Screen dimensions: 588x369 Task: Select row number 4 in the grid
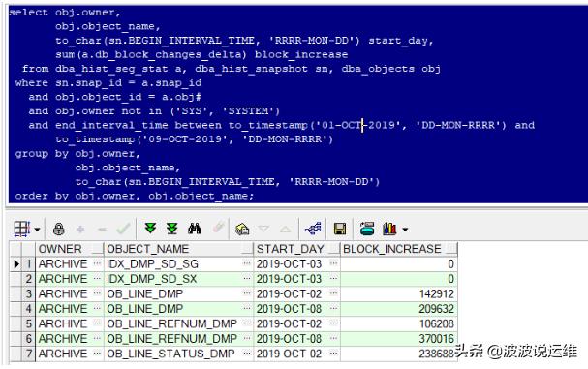28,309
